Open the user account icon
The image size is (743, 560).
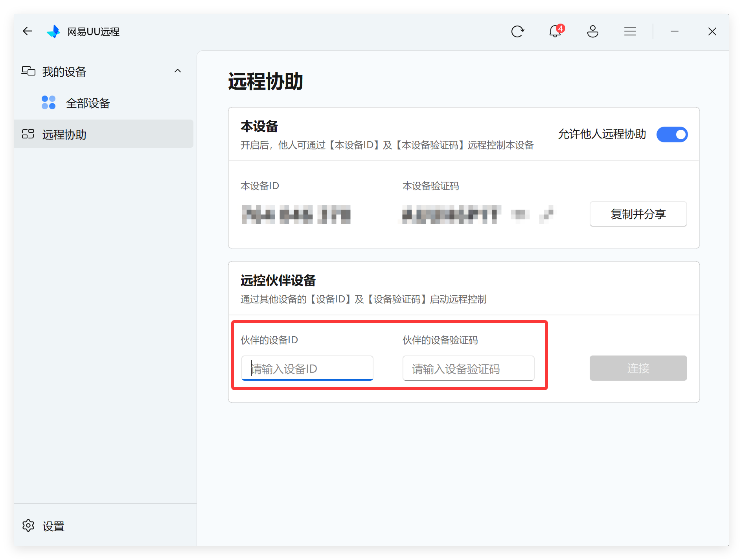click(x=593, y=31)
